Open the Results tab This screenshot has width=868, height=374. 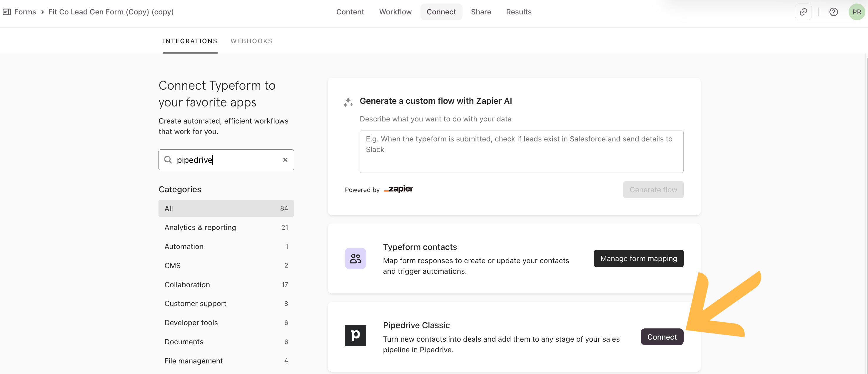pyautogui.click(x=519, y=12)
